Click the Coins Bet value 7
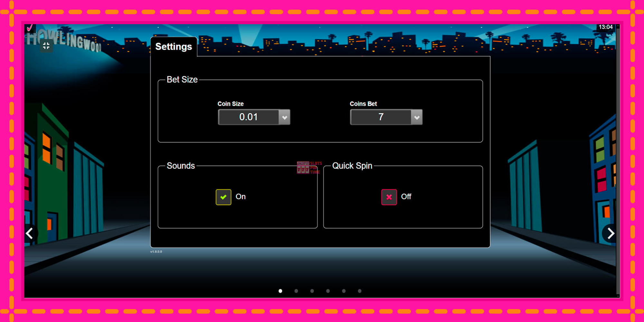 click(381, 117)
